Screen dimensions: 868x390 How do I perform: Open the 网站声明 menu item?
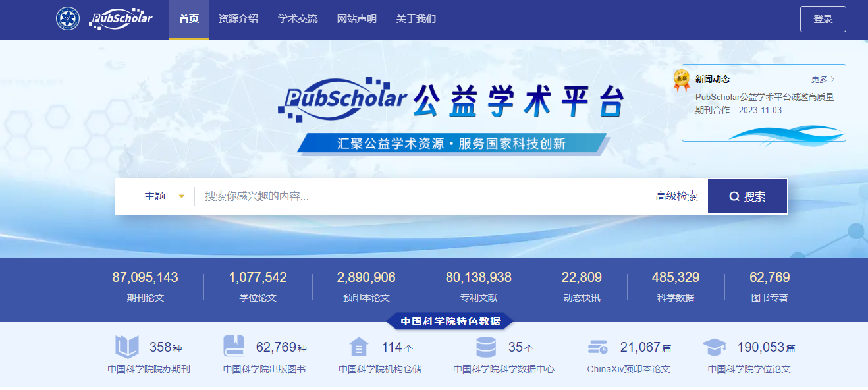(x=357, y=19)
